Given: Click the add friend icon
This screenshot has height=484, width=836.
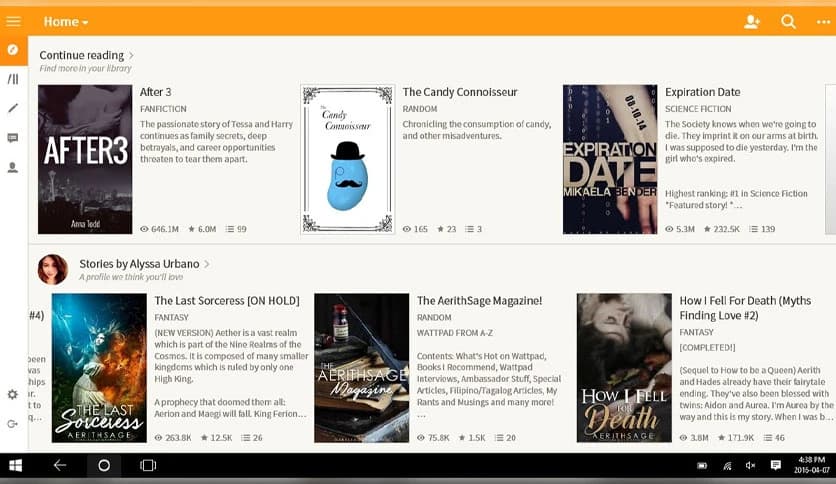Looking at the screenshot, I should pyautogui.click(x=752, y=22).
